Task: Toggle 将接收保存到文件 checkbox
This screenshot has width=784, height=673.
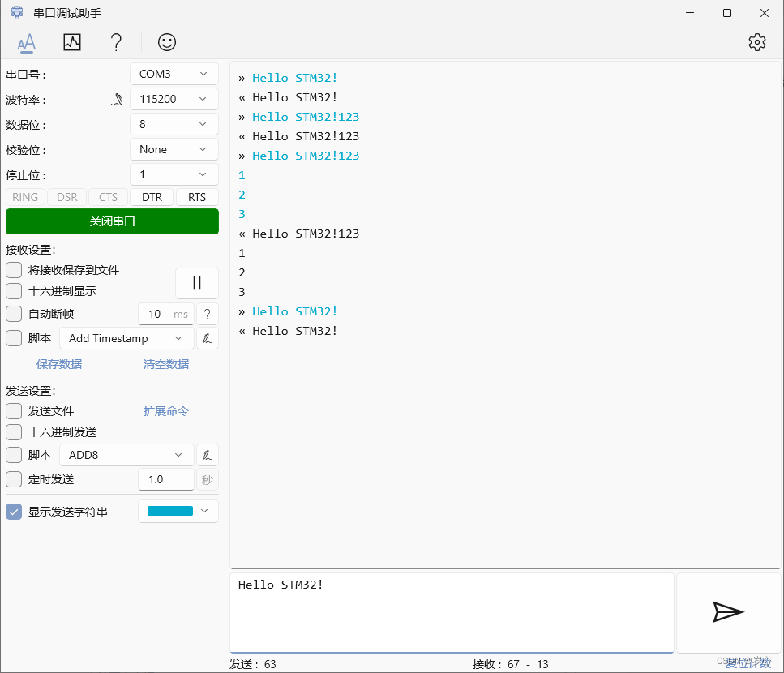Action: click(x=14, y=270)
